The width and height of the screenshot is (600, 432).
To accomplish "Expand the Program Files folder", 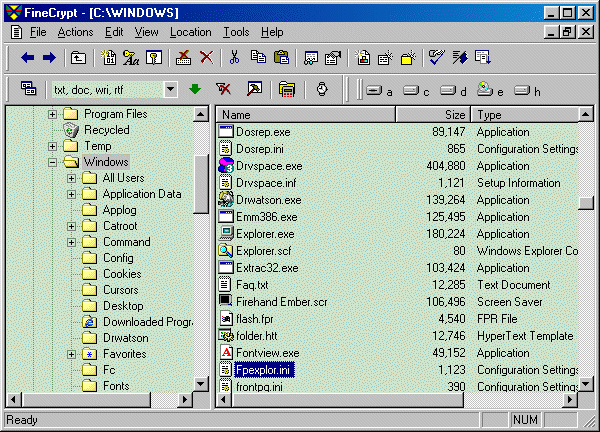I will [52, 114].
